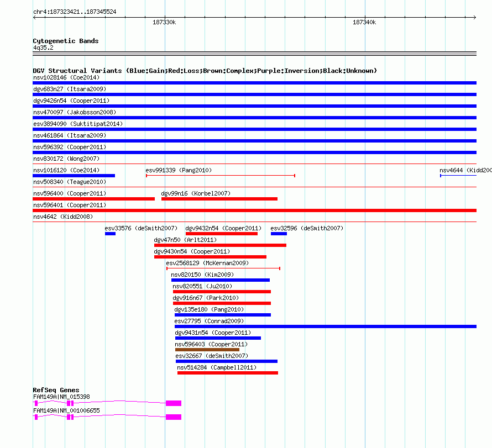Click the 187330k ruler position

(164, 22)
